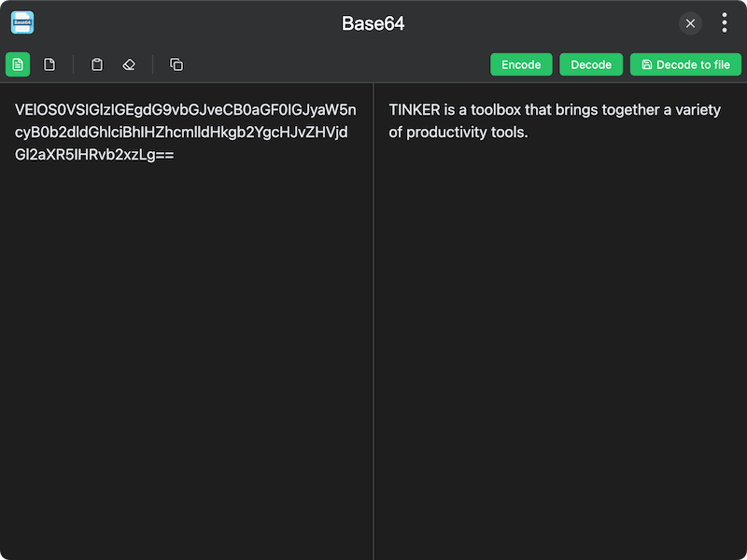Click the encoded Base64 string text
This screenshot has width=747, height=560.
(x=183, y=133)
